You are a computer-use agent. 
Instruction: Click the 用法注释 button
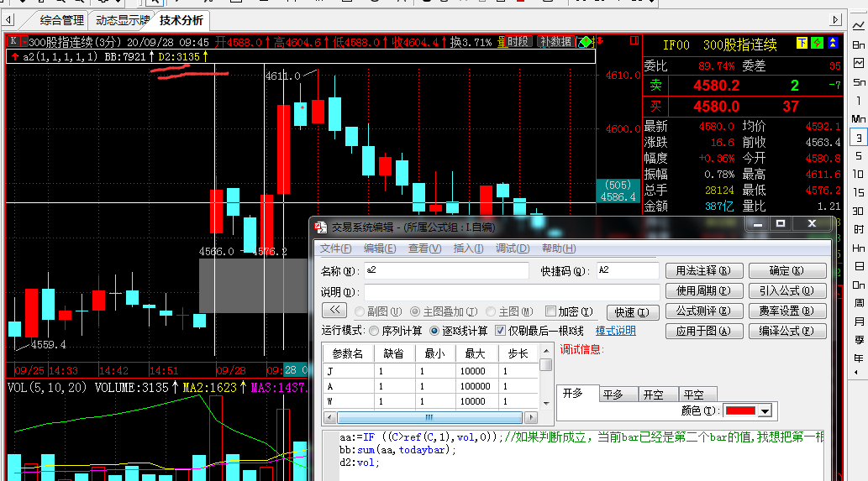pos(703,271)
